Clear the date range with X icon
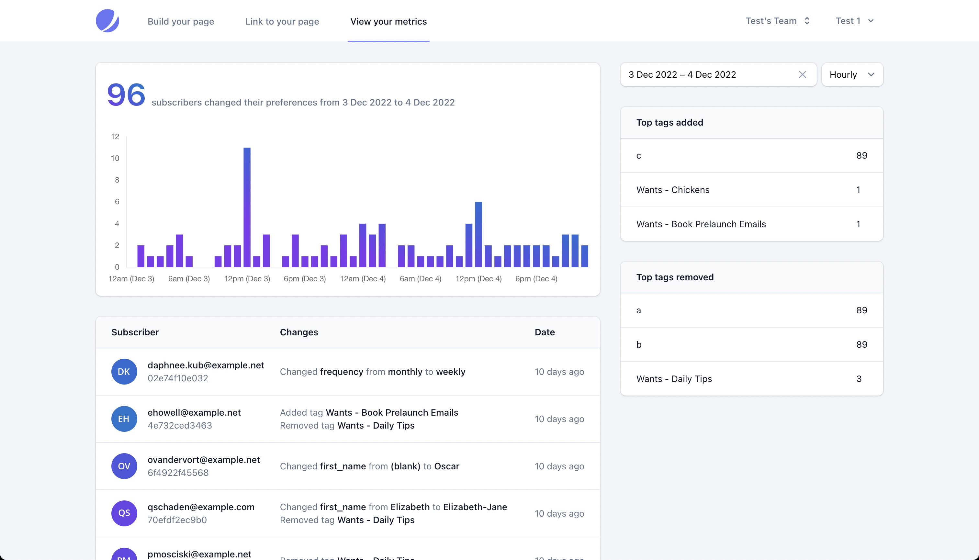 (x=802, y=75)
